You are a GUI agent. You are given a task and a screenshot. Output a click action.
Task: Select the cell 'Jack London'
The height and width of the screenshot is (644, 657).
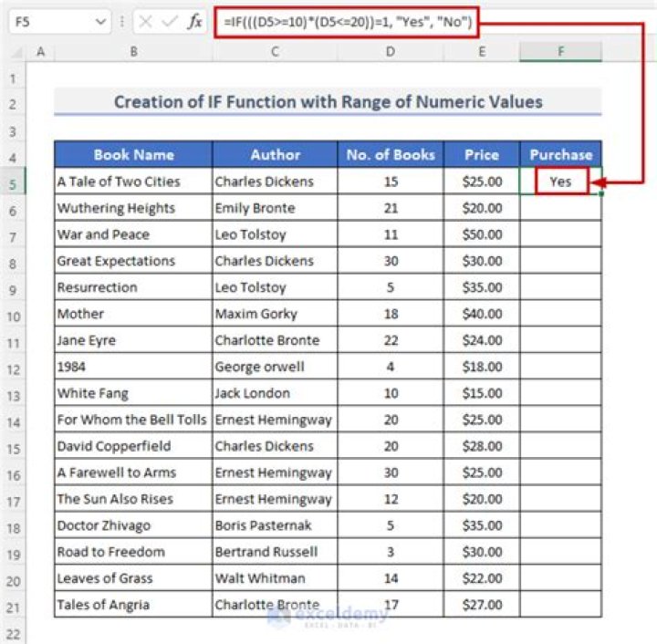(x=275, y=393)
